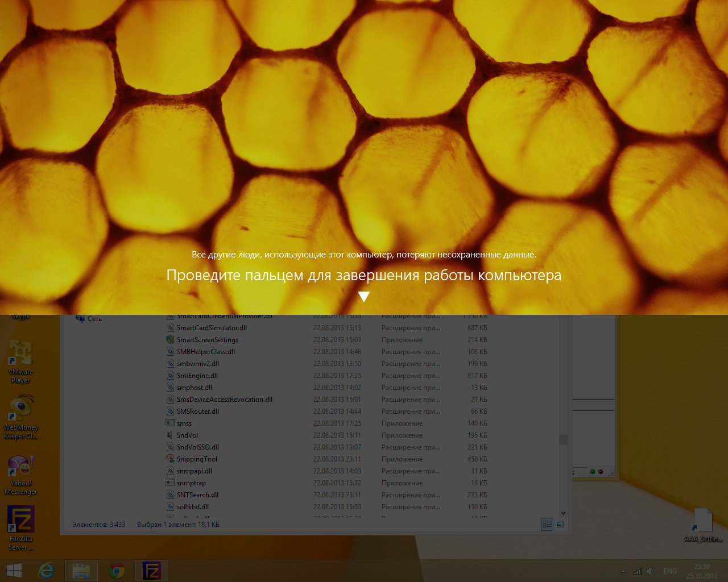This screenshot has width=728, height=582.
Task: Switch file list to large thumbnails view
Action: point(560,524)
